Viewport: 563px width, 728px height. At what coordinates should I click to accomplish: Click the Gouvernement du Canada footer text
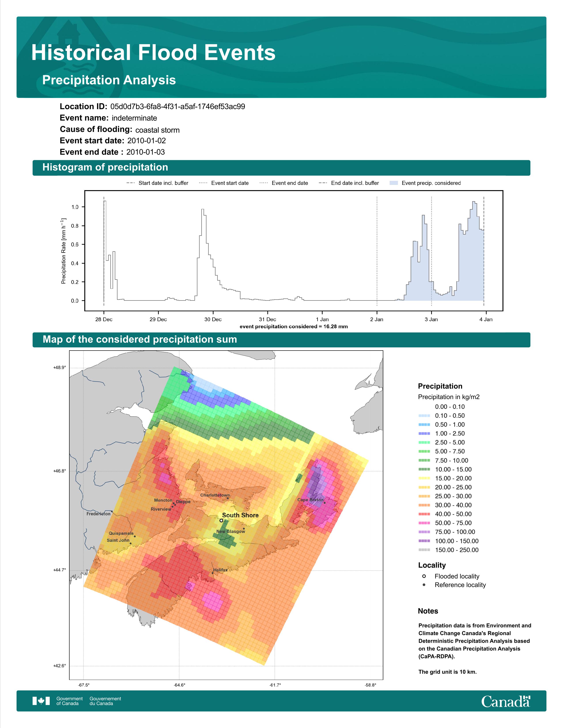(105, 701)
